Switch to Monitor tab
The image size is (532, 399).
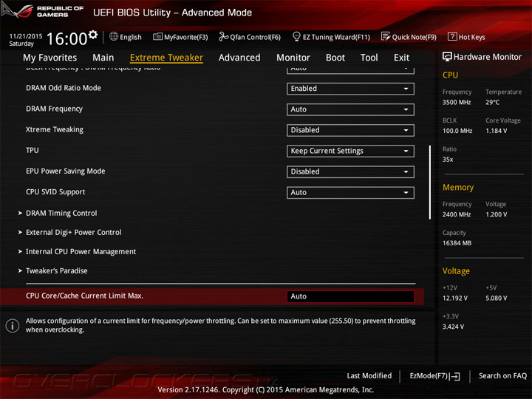pos(293,58)
